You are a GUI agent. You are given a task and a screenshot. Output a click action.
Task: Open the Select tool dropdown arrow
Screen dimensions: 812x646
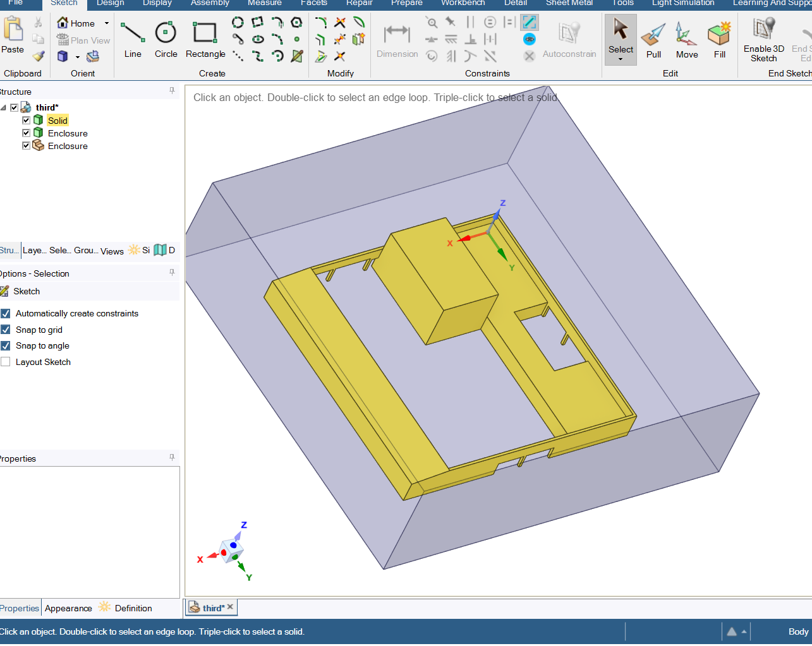pos(621,59)
